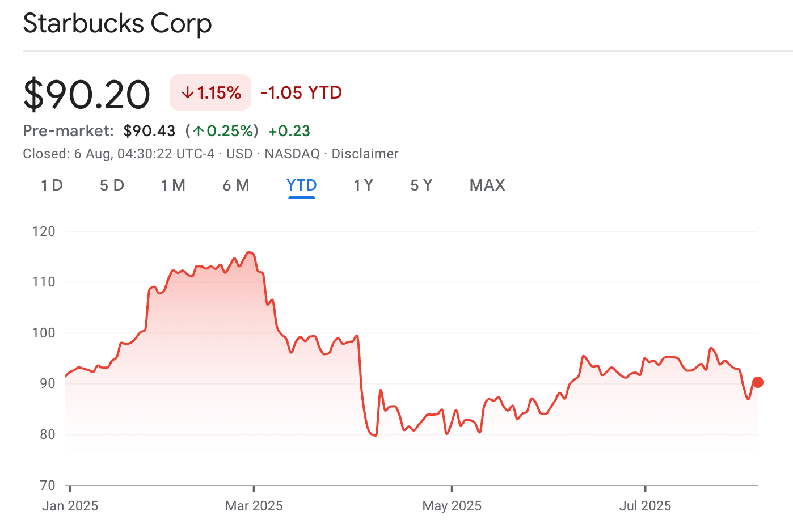Screen dimensions: 793x532
Task: Click the Jul 2025 axis label
Action: point(645,506)
